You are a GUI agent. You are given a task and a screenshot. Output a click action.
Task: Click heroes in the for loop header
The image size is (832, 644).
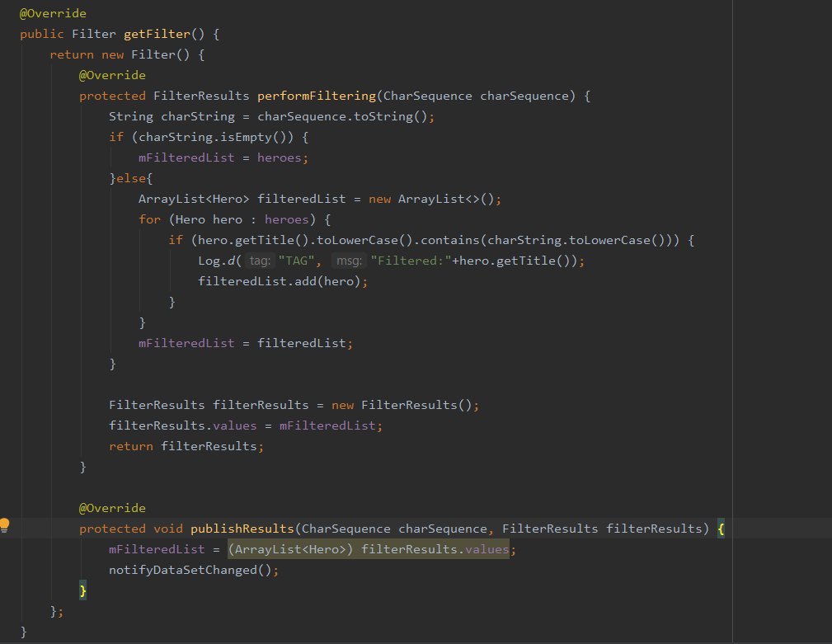[286, 219]
